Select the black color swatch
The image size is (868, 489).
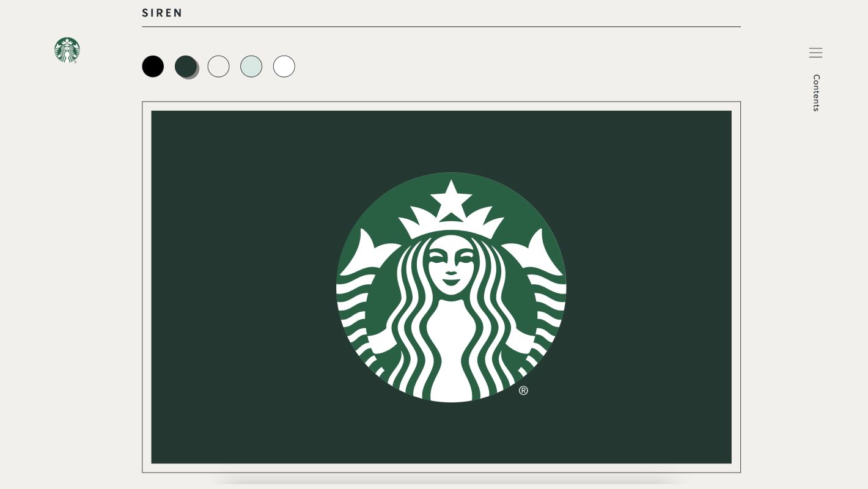pos(153,66)
